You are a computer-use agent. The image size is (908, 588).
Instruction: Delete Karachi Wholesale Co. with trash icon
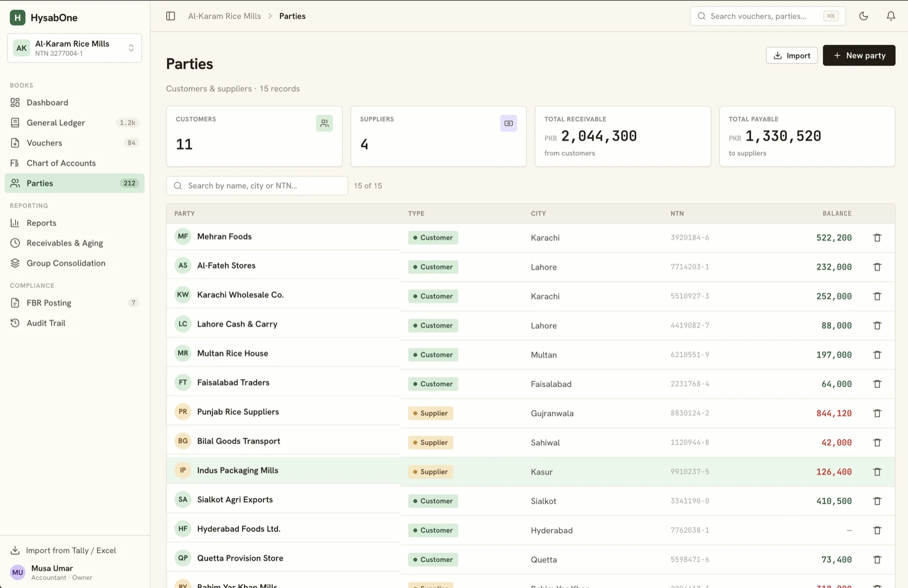[877, 296]
